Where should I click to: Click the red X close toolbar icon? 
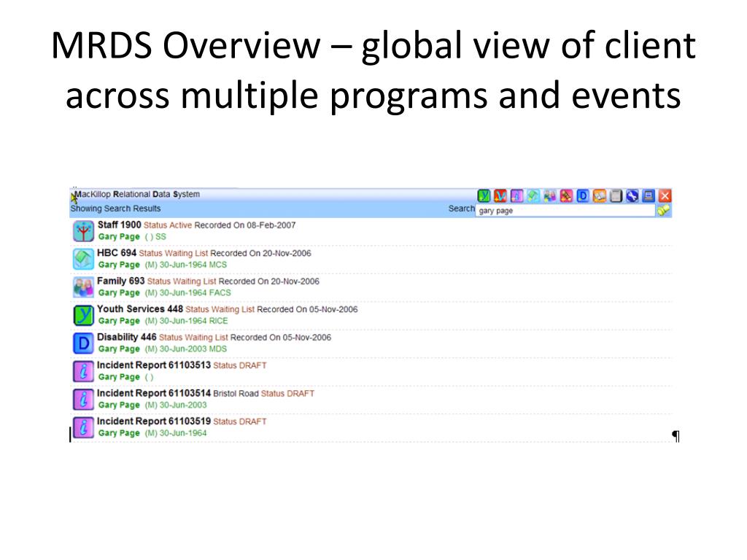665,195
